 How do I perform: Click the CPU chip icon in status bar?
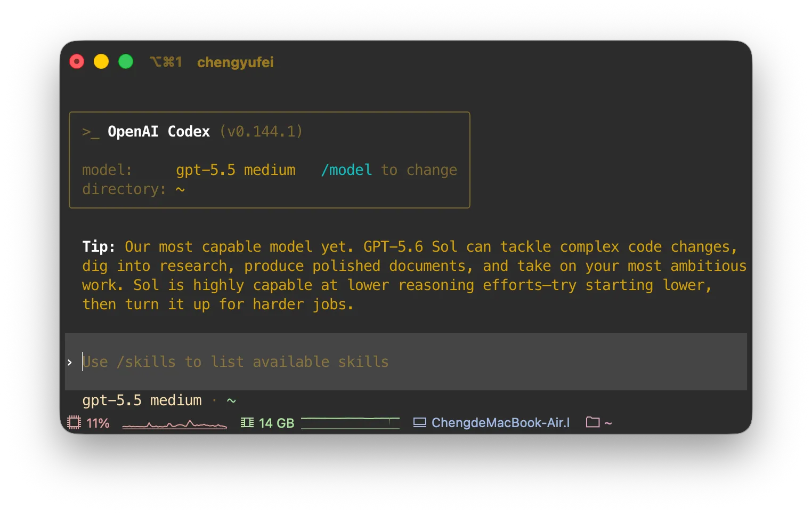pos(74,423)
